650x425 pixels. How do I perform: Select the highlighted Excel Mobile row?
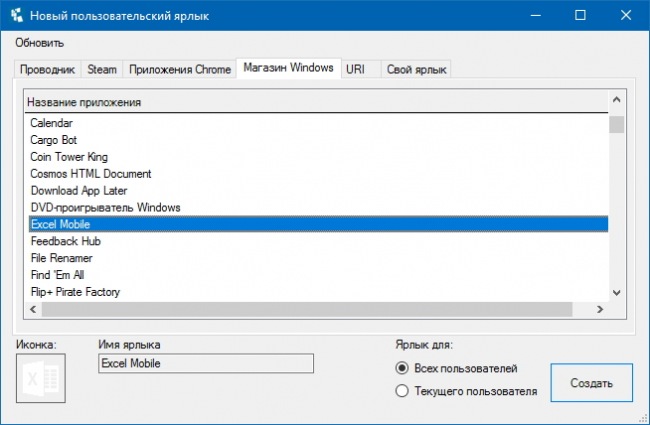click(318, 224)
